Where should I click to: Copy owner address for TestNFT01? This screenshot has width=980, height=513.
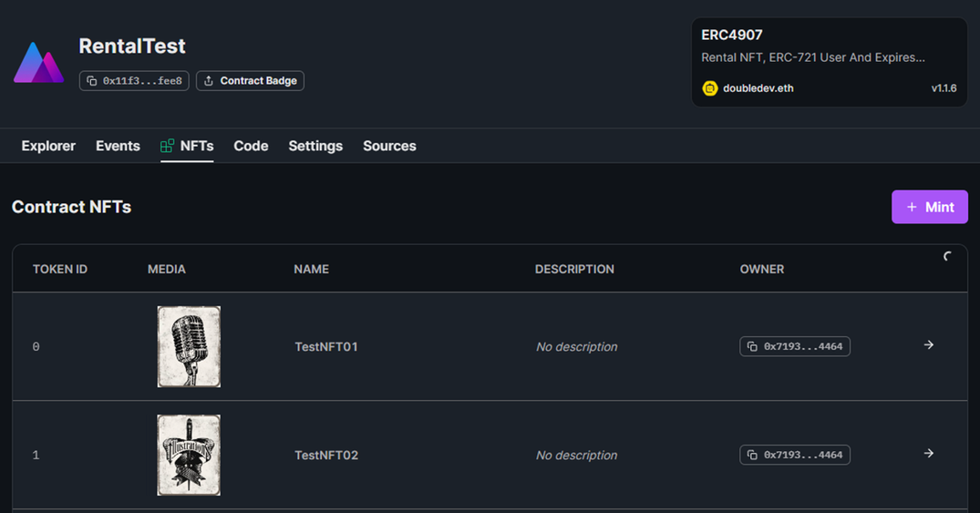(x=794, y=346)
